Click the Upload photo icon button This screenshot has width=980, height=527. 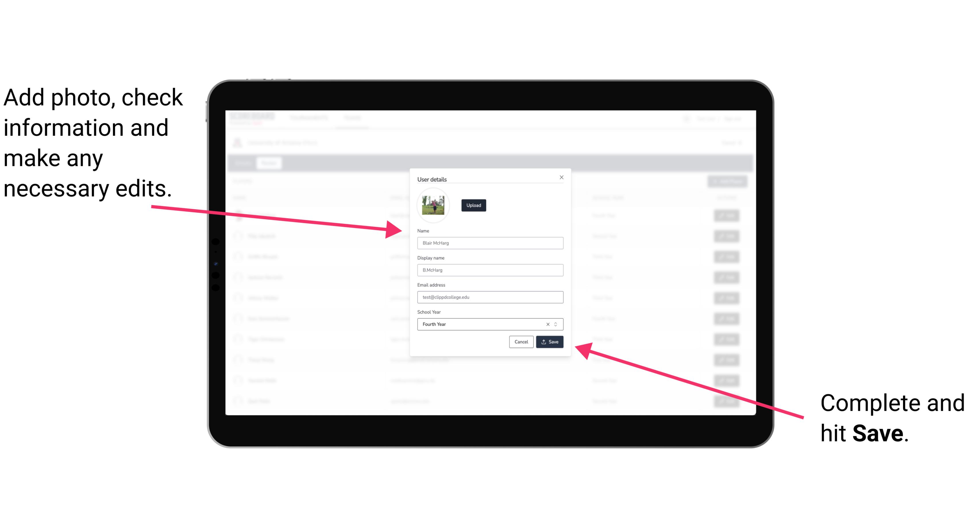(x=473, y=206)
